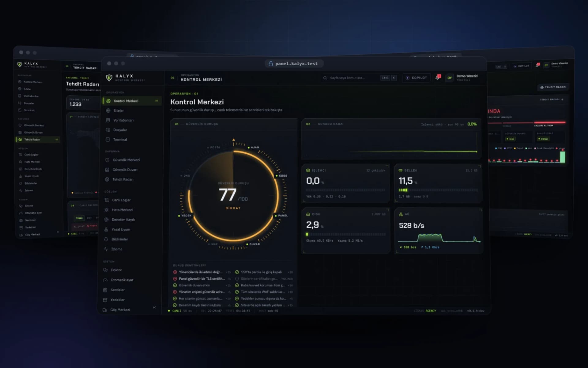Click the notification bell in front header
The image size is (588, 368).
(438, 78)
